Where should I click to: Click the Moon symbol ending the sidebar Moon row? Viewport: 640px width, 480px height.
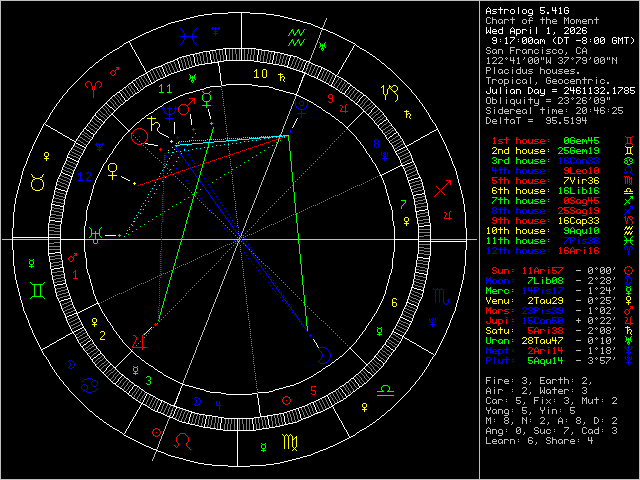[629, 280]
